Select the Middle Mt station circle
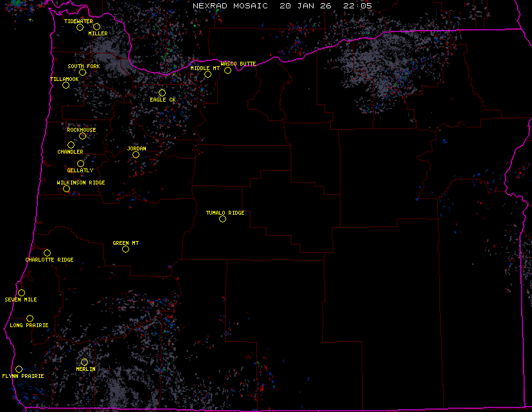 tap(208, 74)
